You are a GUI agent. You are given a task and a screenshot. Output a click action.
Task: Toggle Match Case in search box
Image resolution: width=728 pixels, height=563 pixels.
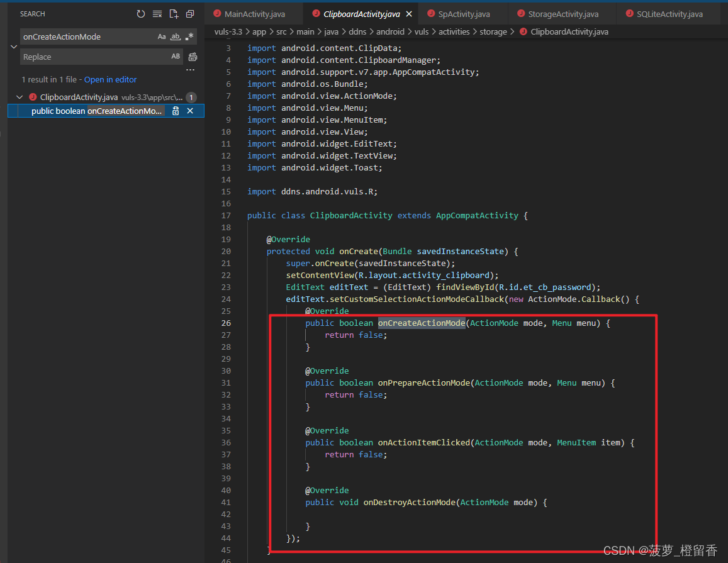click(162, 37)
